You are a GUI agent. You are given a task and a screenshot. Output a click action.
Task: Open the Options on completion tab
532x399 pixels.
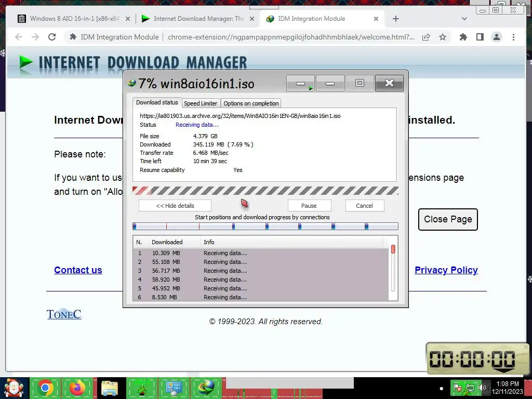[251, 103]
